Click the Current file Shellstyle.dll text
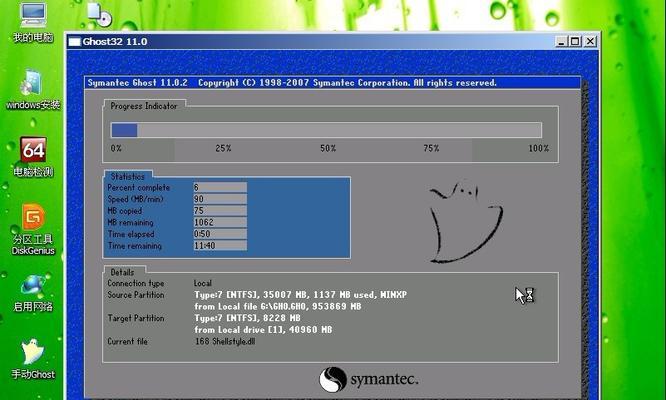Screen dimensions: 666x400 pos(225,341)
